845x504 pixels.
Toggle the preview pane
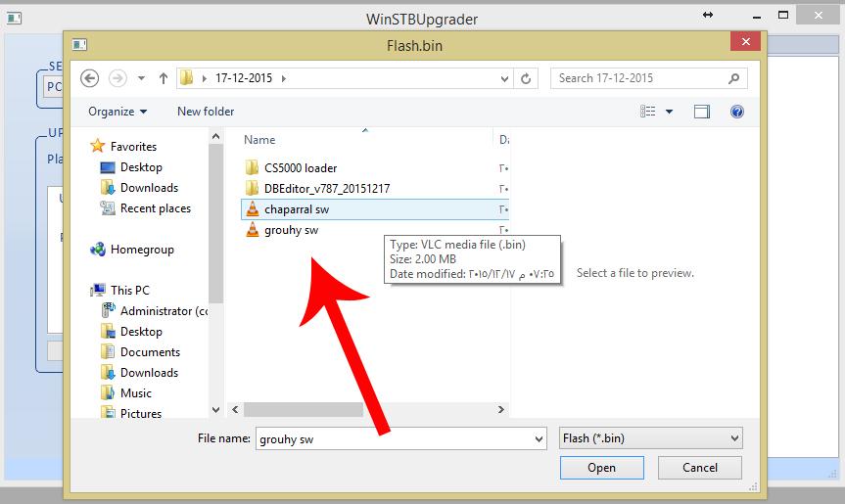[702, 112]
